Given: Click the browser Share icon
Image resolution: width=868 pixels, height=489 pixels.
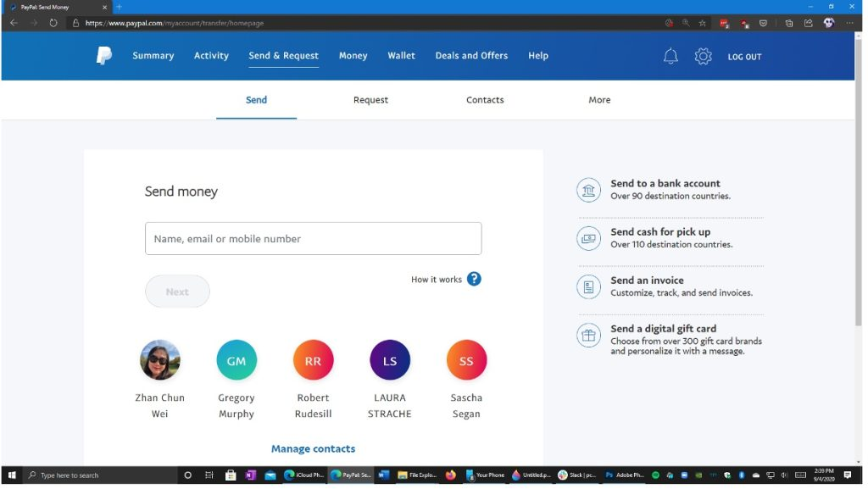Looking at the screenshot, I should point(808,23).
